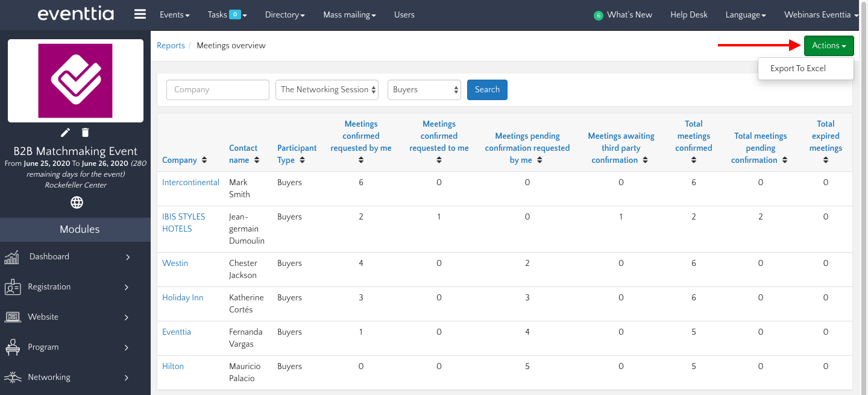Open The Networking Session dropdown

tap(327, 90)
